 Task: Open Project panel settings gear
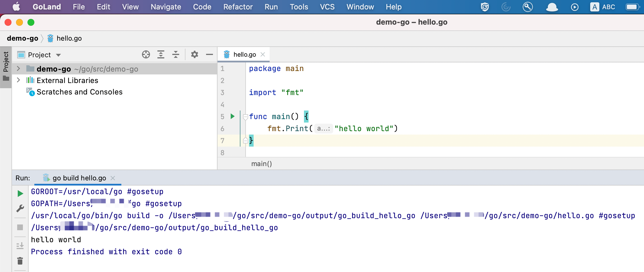pyautogui.click(x=195, y=54)
